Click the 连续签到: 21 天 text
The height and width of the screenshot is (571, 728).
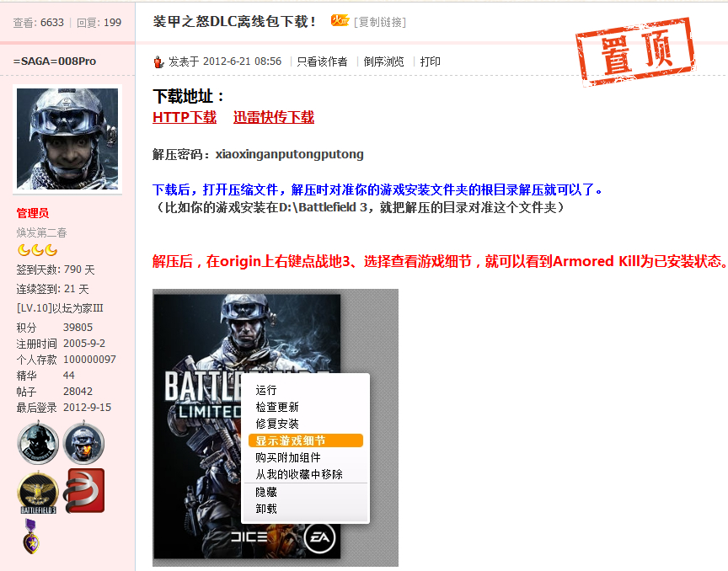[52, 289]
